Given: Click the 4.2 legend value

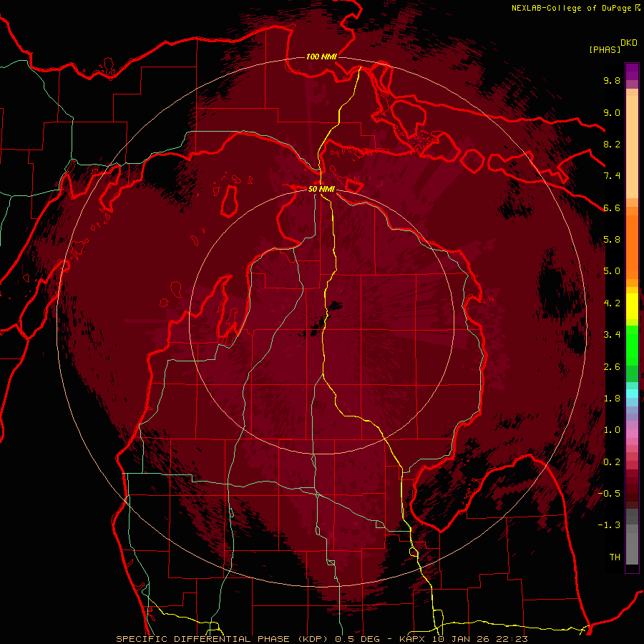Looking at the screenshot, I should (x=612, y=303).
